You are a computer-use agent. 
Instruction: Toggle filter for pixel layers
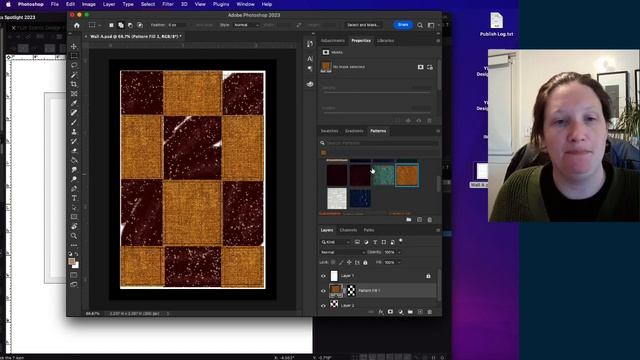357,242
